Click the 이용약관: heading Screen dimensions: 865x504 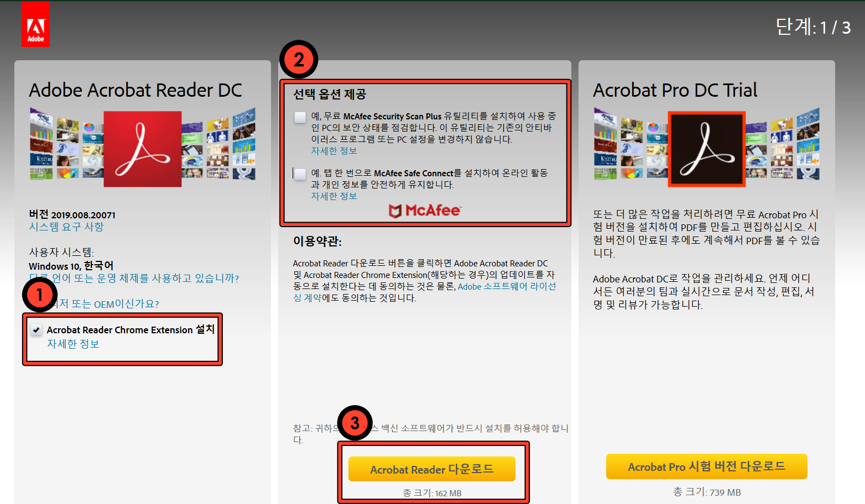(317, 242)
